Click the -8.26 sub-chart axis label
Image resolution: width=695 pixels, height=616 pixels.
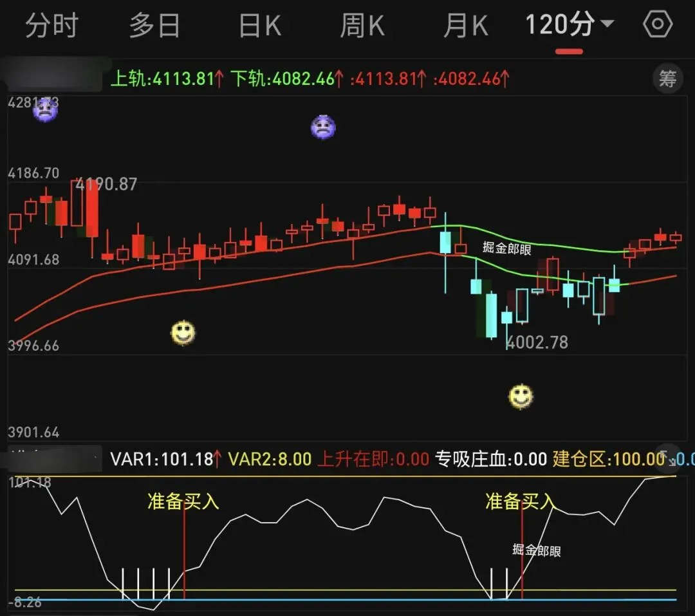pos(25,602)
